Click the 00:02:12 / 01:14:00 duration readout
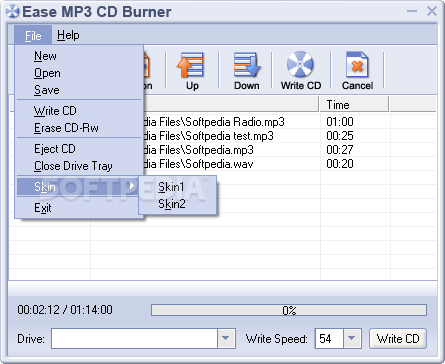The width and height of the screenshot is (445, 364). tap(65, 310)
